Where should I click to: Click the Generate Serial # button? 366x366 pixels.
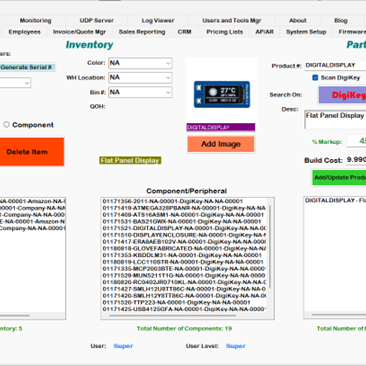point(27,67)
